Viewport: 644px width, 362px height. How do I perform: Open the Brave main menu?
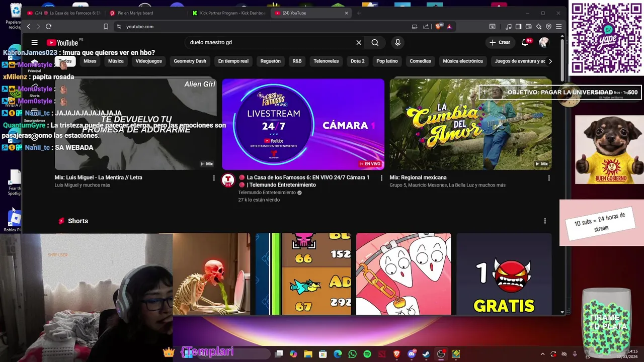click(559, 26)
